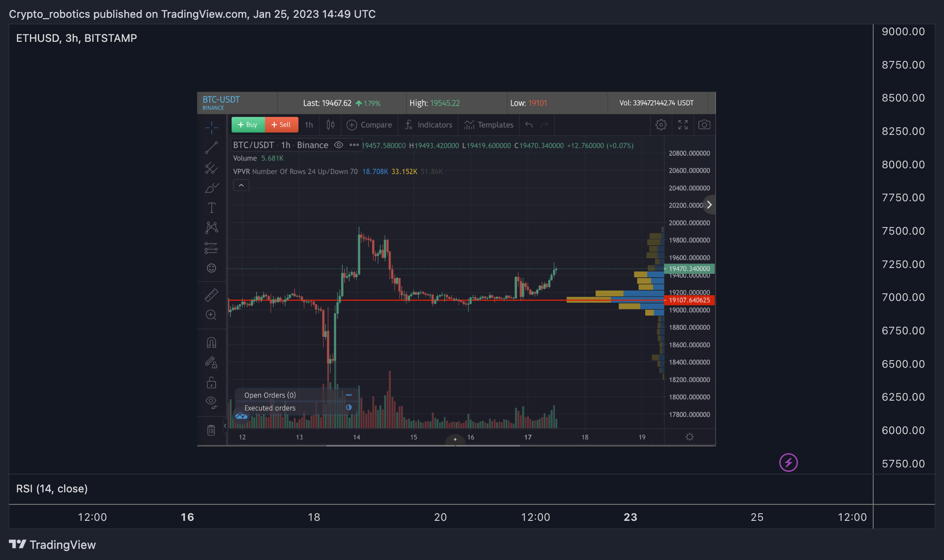
Task: Click date 23 on outer time axis
Action: coord(631,517)
